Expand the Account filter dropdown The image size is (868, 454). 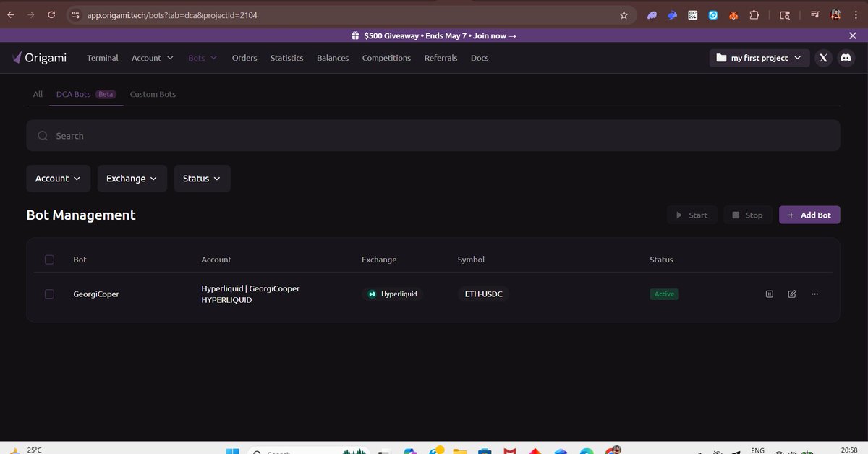pos(59,179)
